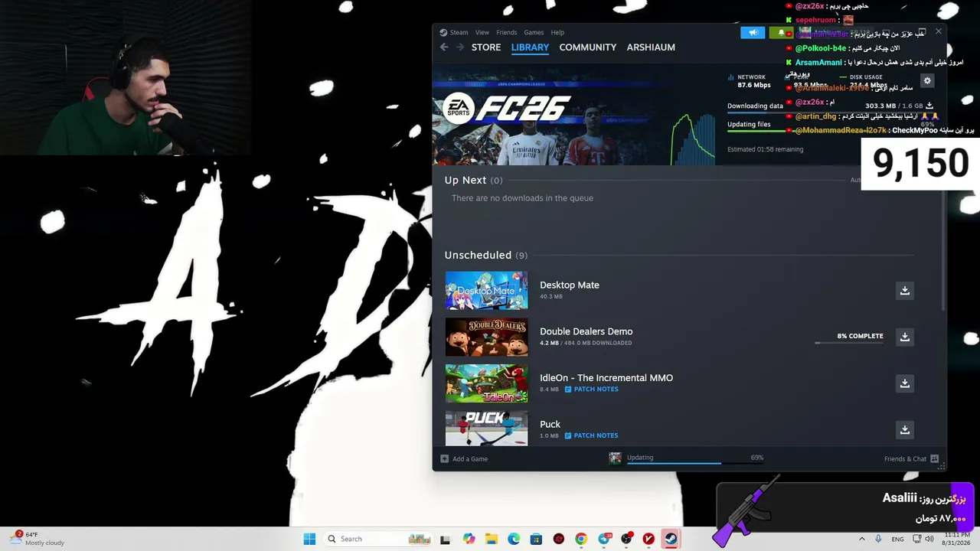Viewport: 980px width, 551px height.
Task: Switch to Steam on the taskbar
Action: coord(671,539)
